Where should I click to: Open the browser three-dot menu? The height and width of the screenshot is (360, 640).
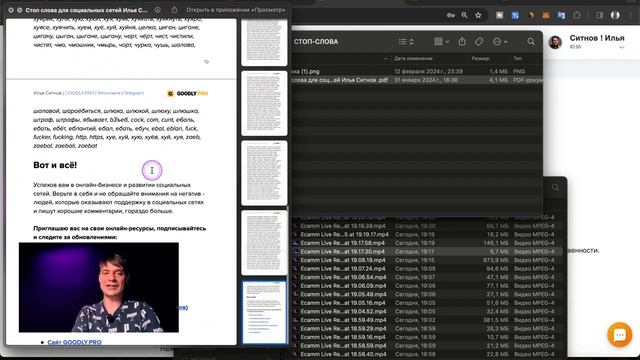(631, 16)
